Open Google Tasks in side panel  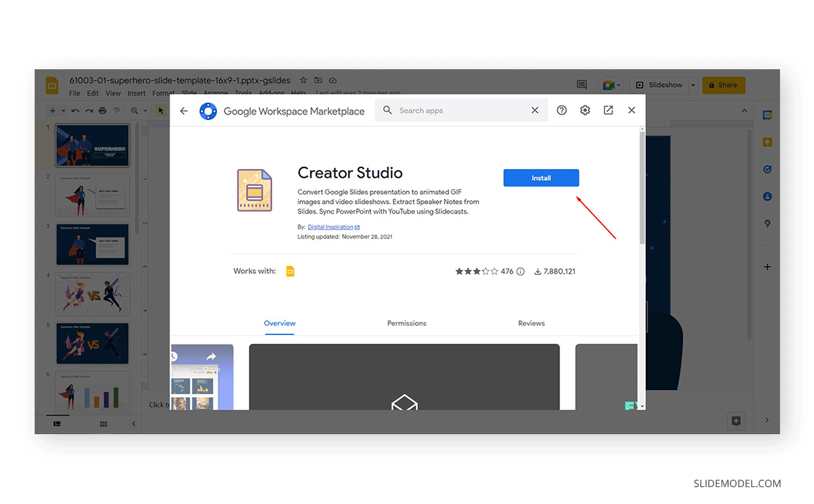[x=767, y=169]
